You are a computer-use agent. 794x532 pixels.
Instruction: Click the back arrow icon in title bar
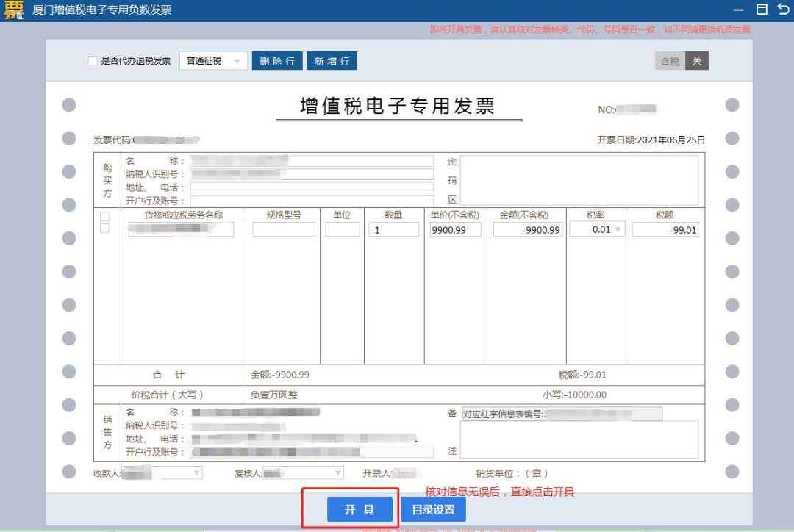coord(783,9)
